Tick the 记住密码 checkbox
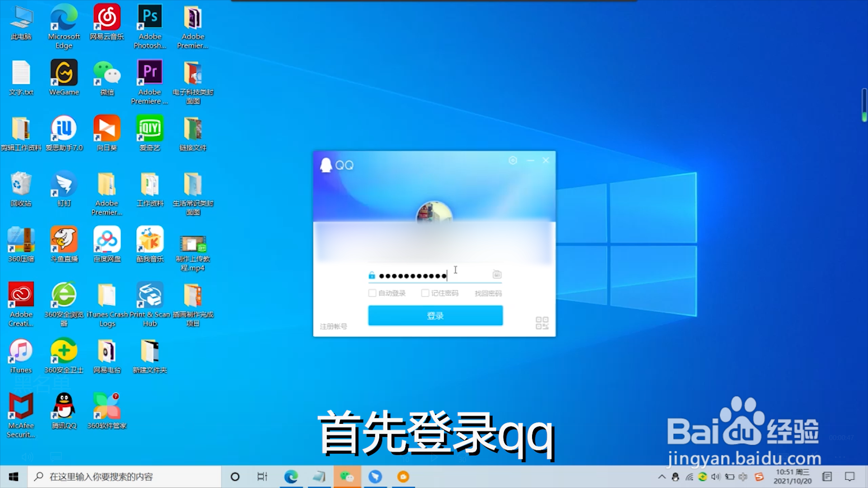868x488 pixels. point(425,293)
